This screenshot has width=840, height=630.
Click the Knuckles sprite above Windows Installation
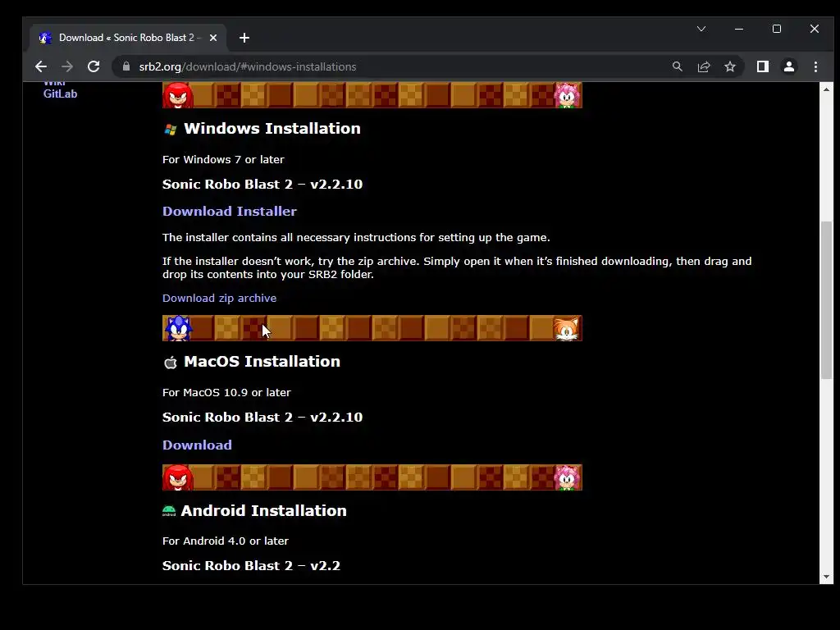(178, 95)
